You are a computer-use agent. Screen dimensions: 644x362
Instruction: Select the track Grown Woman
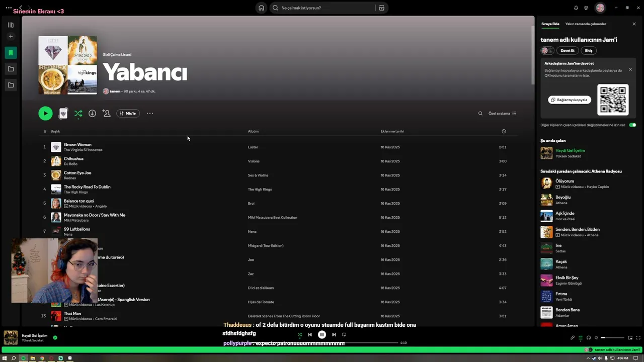77,144
